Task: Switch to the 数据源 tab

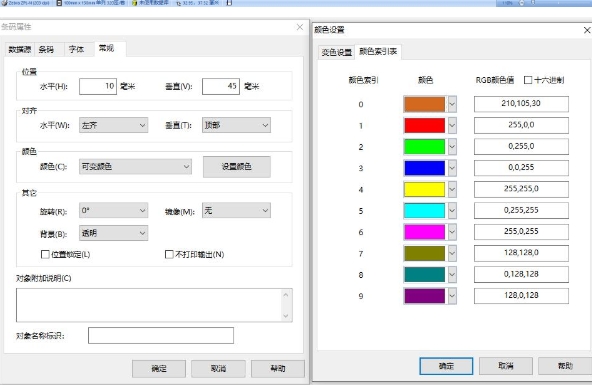Action: click(20, 49)
